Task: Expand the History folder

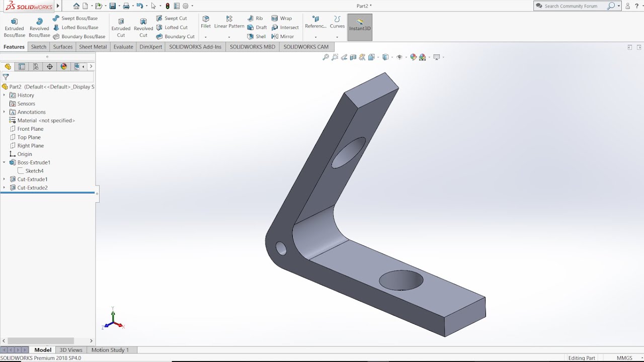Action: 4,95
